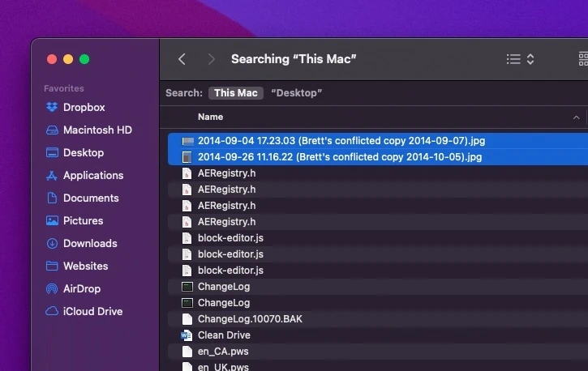Select thumbnail icon of 2014-09-04 17.23.03 jpg

click(187, 141)
